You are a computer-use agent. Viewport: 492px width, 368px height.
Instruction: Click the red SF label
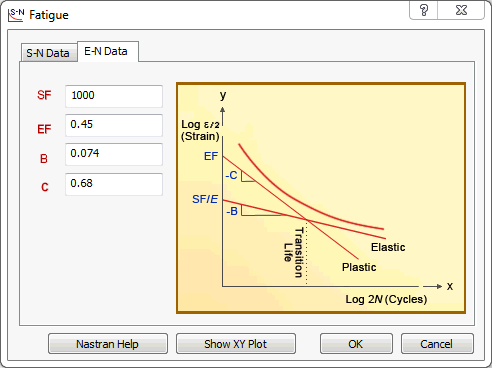click(x=44, y=95)
